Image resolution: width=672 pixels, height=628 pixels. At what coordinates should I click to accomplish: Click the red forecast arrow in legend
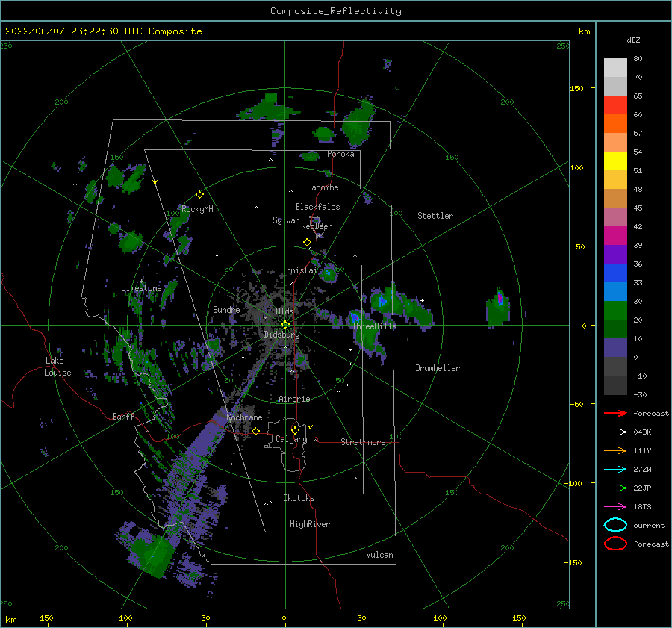[x=615, y=413]
